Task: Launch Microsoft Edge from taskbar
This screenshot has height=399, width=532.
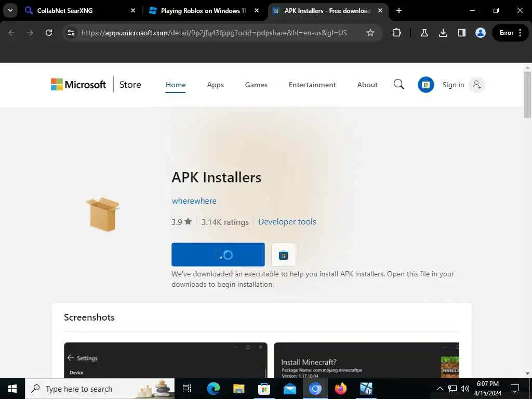Action: pyautogui.click(x=214, y=389)
